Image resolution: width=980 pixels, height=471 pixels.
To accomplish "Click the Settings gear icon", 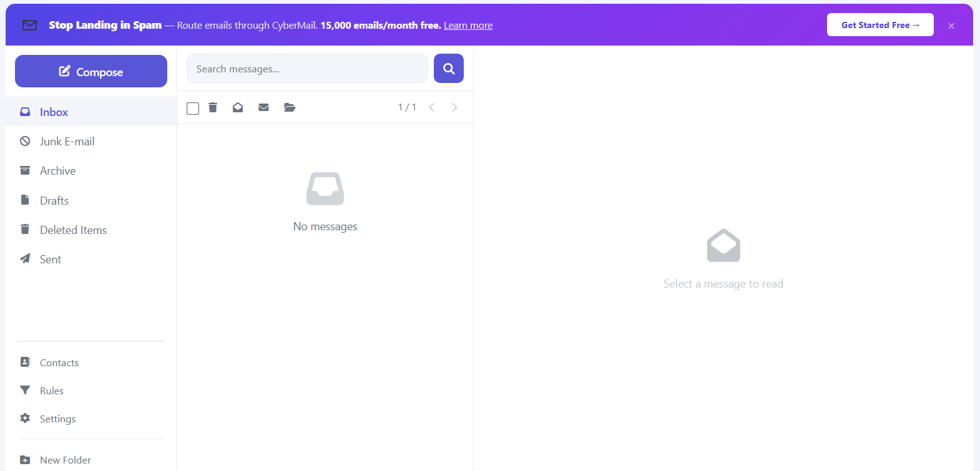I will 25,418.
